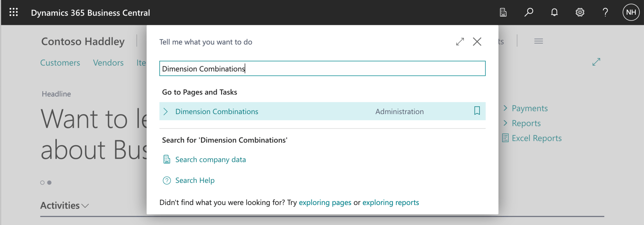Viewport: 644px width, 225px height.
Task: Expand the Dimension Combinations result chevron
Action: click(166, 111)
